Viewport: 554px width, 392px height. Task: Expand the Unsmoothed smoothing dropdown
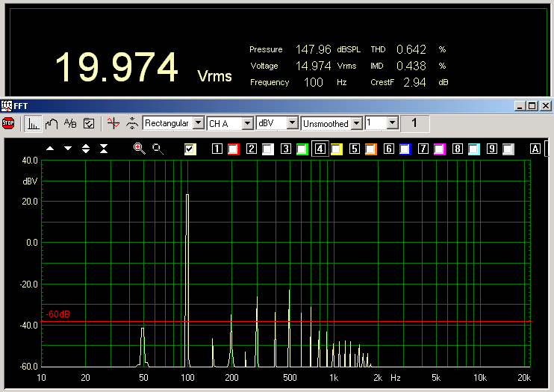point(357,122)
